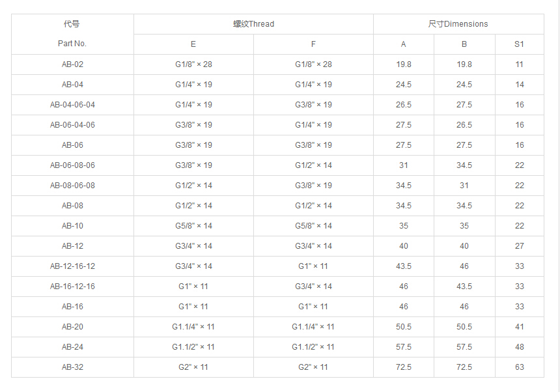Select the S1 value 48 for AB-24
The image size is (560, 392).
(519, 347)
